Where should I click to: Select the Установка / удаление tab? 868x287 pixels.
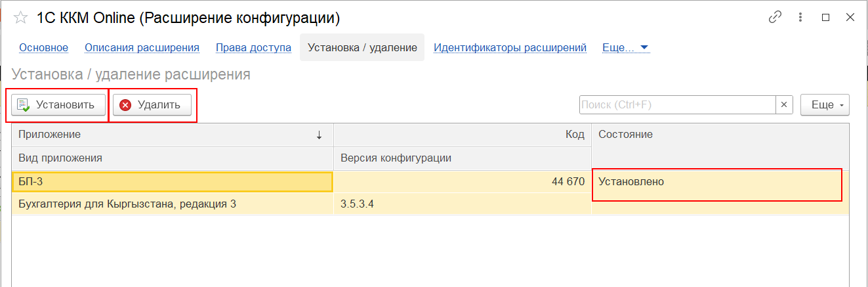tap(362, 47)
